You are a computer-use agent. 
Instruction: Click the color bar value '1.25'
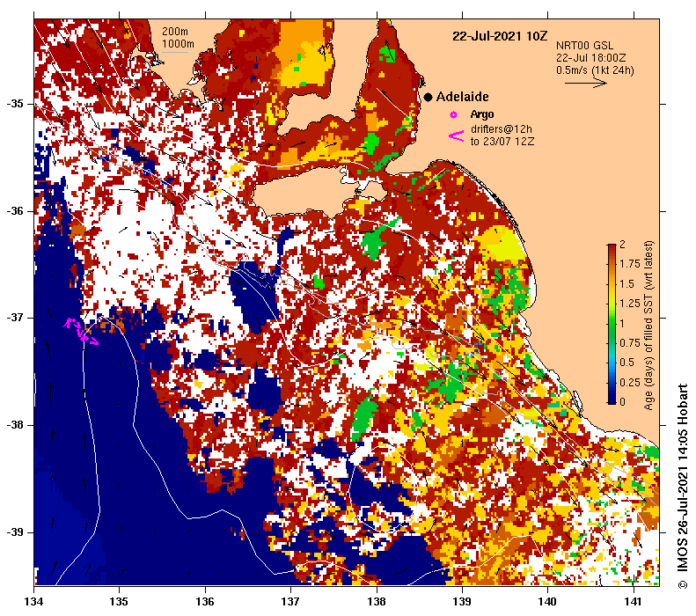(x=630, y=303)
